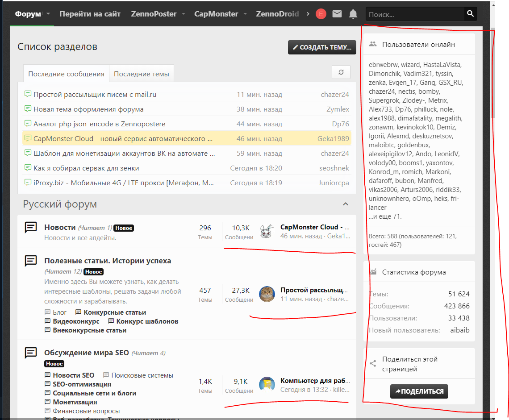Open Обсуждение мира SEO section title
The height and width of the screenshot is (420, 509).
coord(86,353)
